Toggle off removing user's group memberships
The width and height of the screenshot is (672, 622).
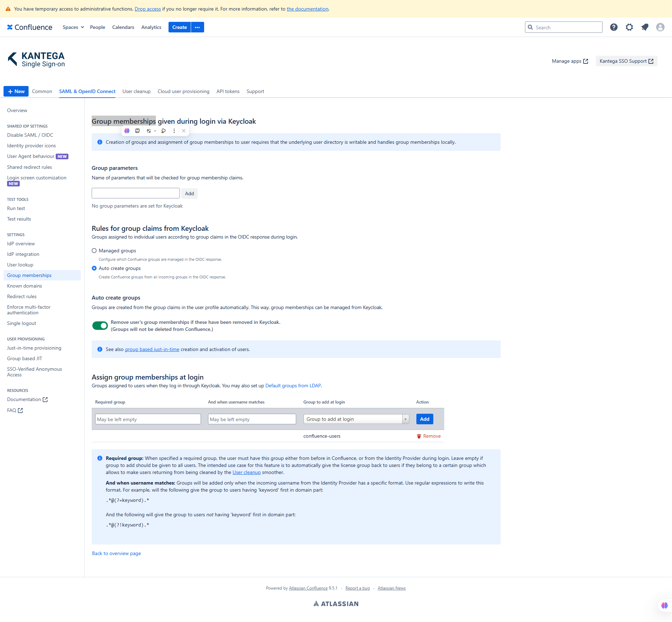(100, 326)
